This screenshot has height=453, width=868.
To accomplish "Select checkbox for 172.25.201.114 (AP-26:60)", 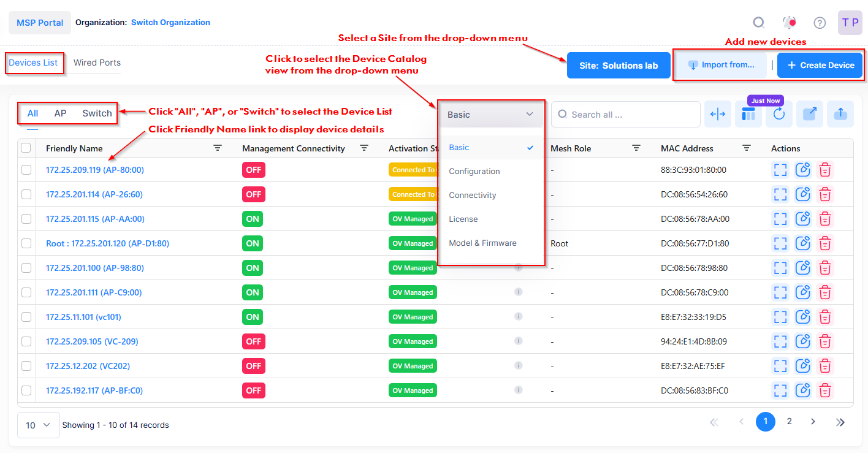I will coord(26,194).
